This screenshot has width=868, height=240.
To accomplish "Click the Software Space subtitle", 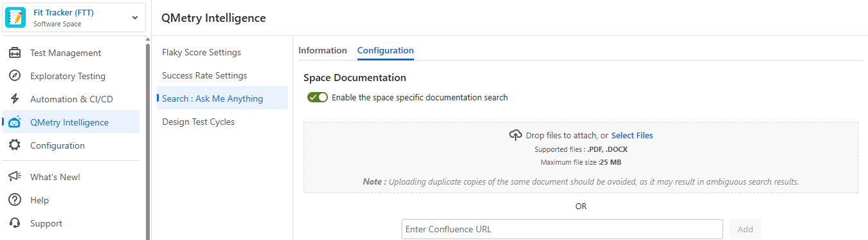I will point(57,24).
